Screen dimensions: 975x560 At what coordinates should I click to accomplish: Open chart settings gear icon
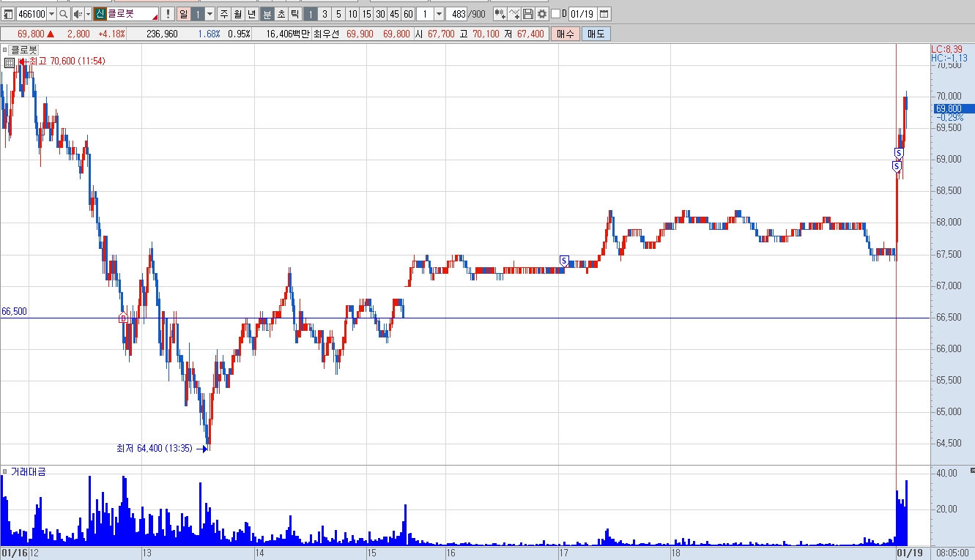click(542, 14)
